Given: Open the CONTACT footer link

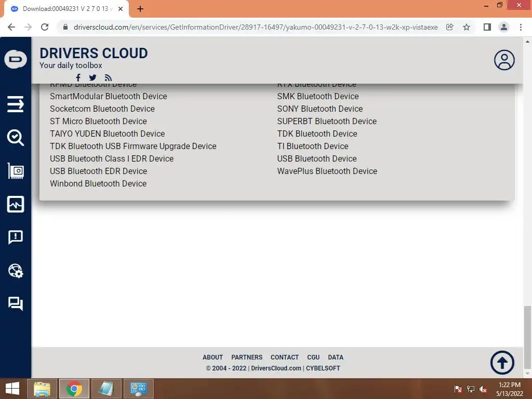Looking at the screenshot, I should point(285,357).
